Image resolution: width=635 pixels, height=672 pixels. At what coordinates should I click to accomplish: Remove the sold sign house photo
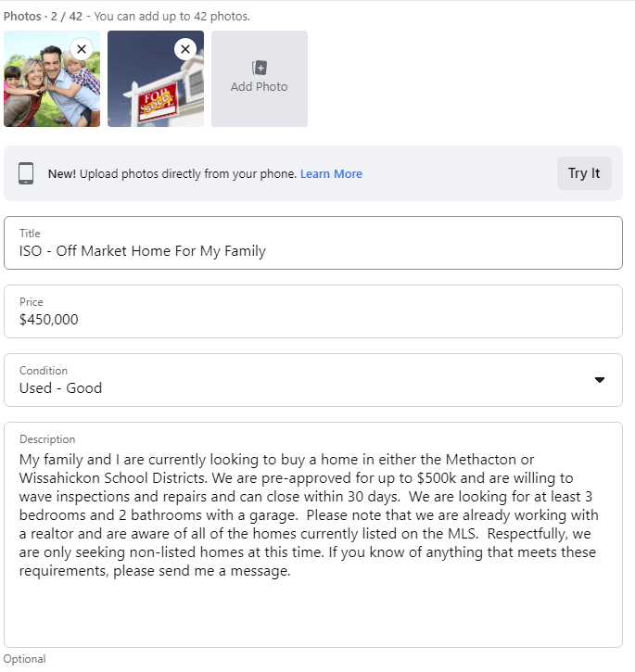click(185, 49)
